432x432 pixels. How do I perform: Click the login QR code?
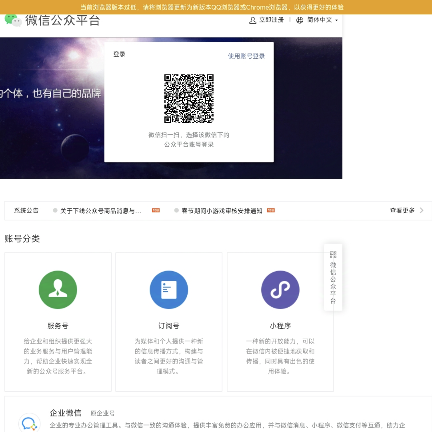coord(189,99)
